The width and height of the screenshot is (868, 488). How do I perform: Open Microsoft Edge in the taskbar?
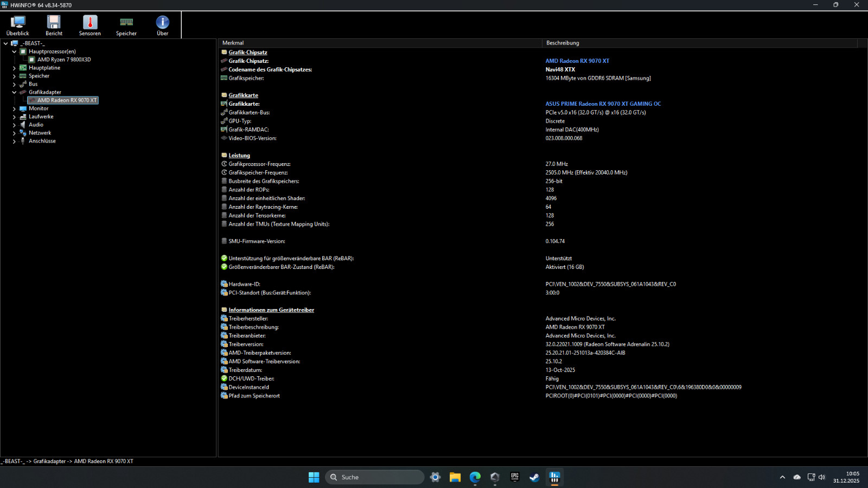(x=475, y=477)
